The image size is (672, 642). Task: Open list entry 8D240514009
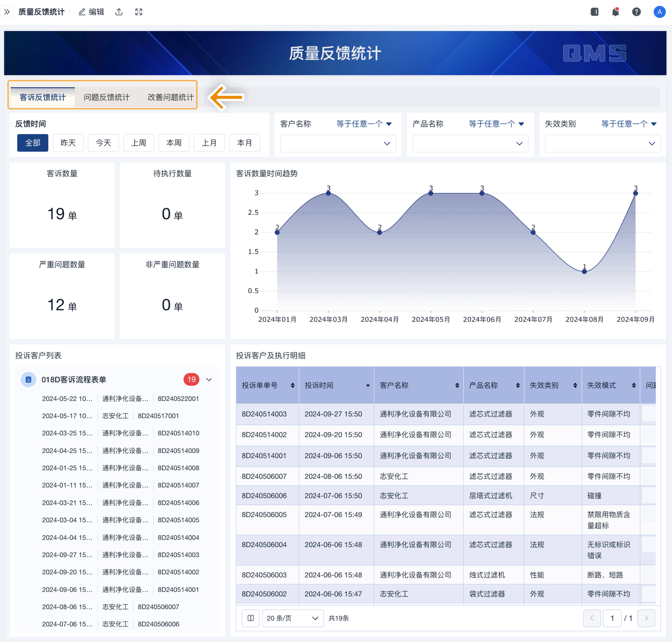click(x=121, y=451)
